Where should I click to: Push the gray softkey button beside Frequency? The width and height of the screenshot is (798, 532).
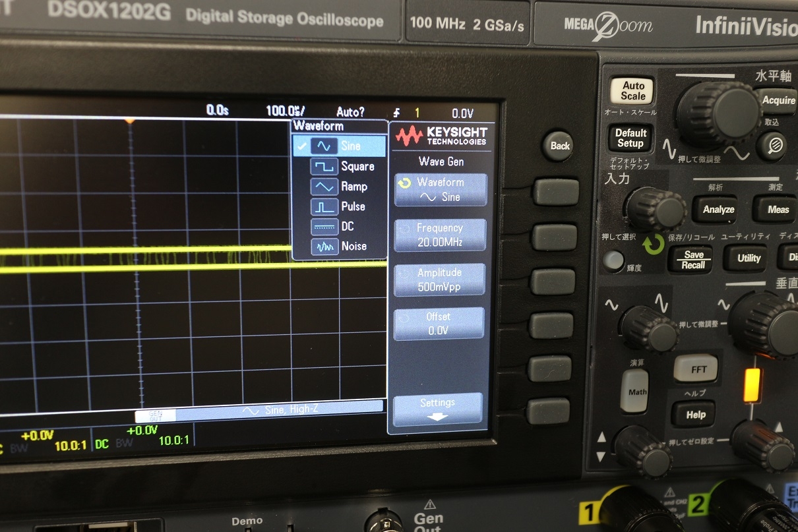[x=554, y=237]
